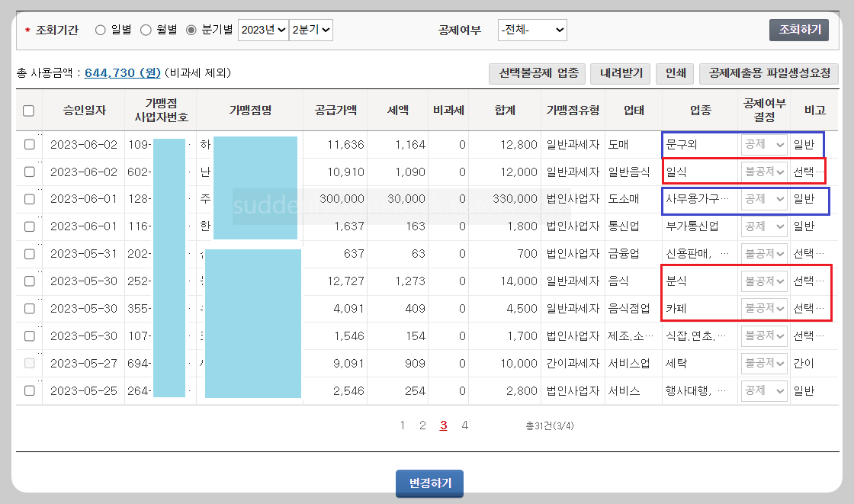The width and height of the screenshot is (854, 504).
Task: Open the 불공제 dropdown on the 카페 row
Action: [x=763, y=308]
